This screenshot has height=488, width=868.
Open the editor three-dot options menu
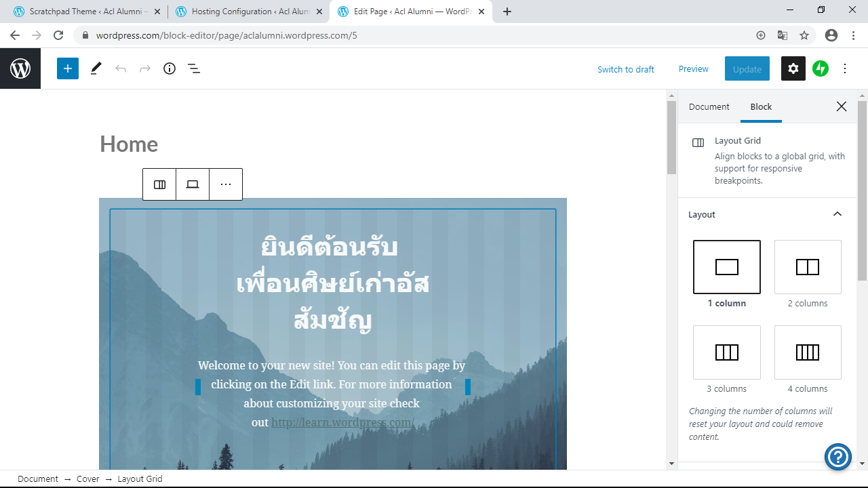pyautogui.click(x=845, y=68)
